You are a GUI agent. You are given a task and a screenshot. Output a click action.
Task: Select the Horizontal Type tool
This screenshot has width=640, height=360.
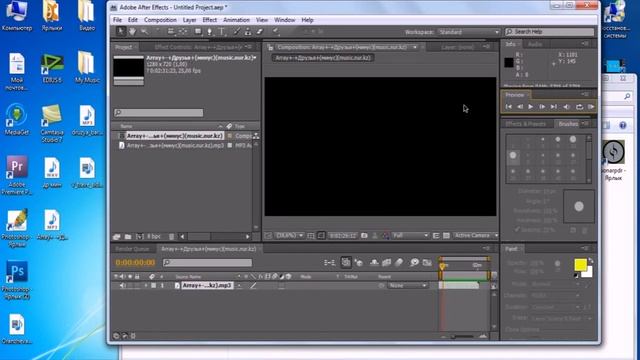(222, 31)
